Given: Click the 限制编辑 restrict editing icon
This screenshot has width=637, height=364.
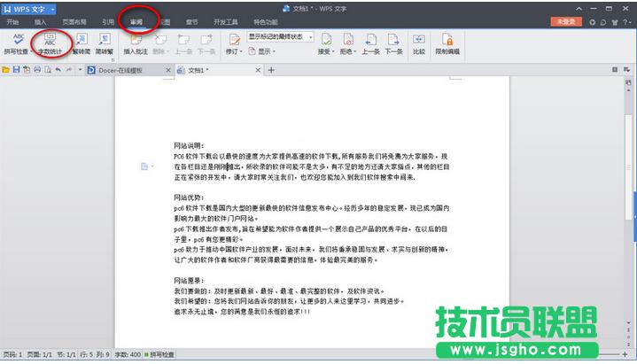Looking at the screenshot, I should click(447, 40).
